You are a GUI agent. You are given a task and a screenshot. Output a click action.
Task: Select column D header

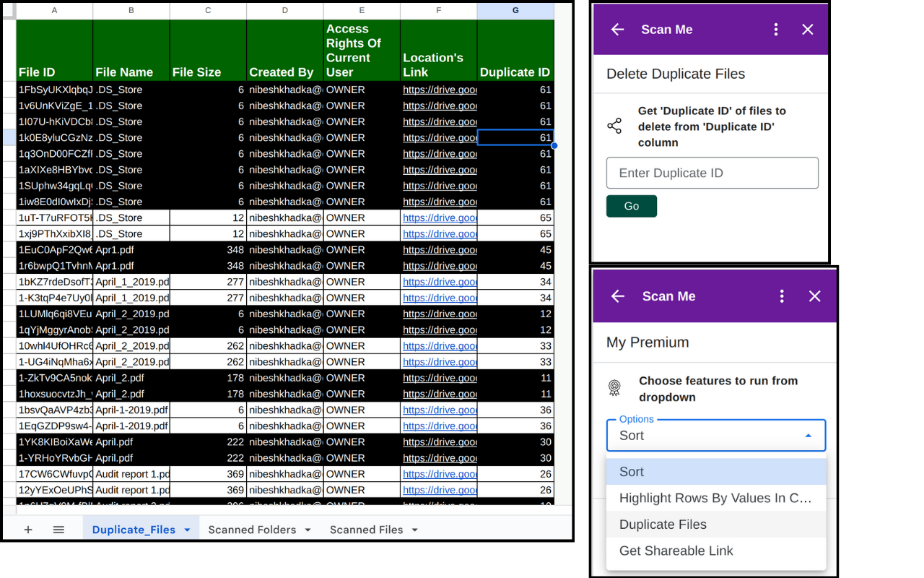coord(285,10)
